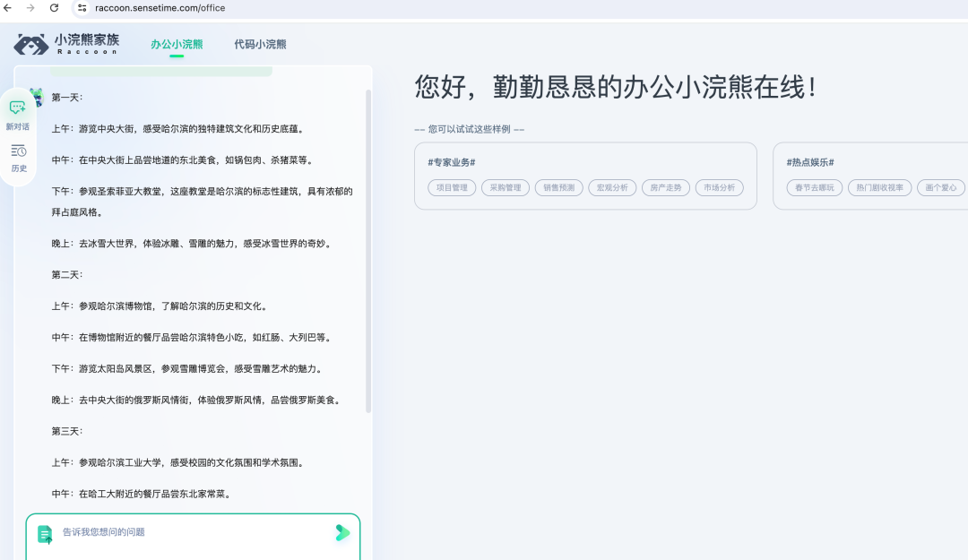Viewport: 968px width, 560px height.
Task: Click the assistant avatar beside 第一天
Action: pos(37,97)
